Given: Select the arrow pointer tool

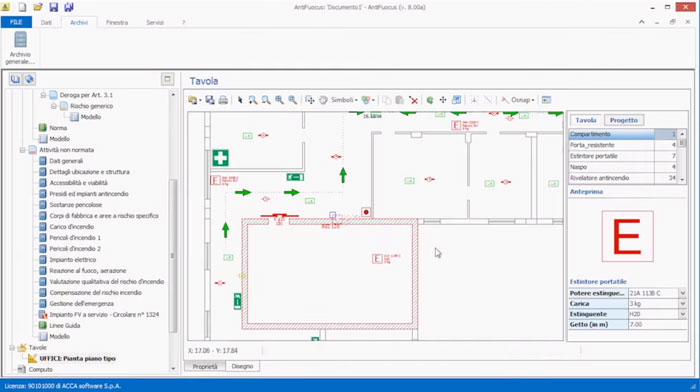Looking at the screenshot, I should [240, 100].
